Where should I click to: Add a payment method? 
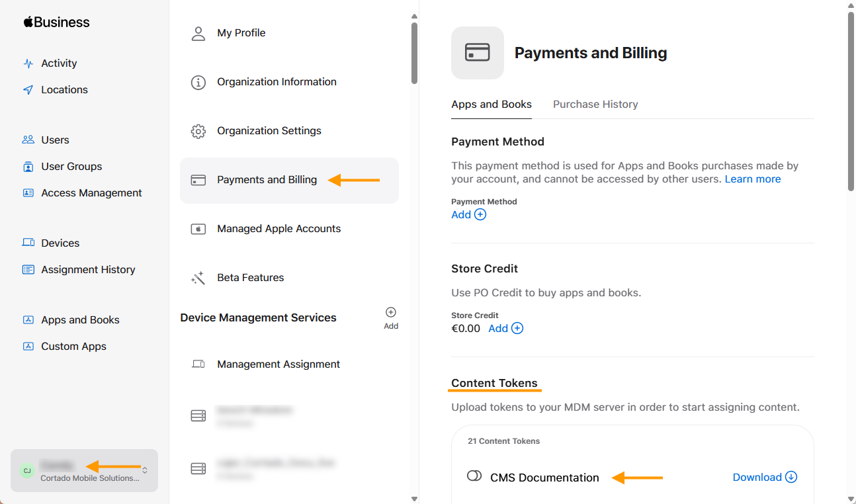469,214
